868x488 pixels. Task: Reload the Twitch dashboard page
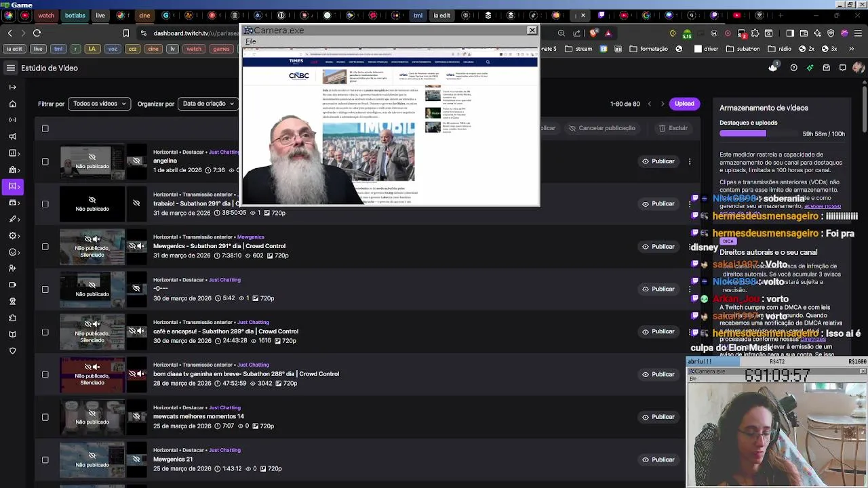point(37,33)
